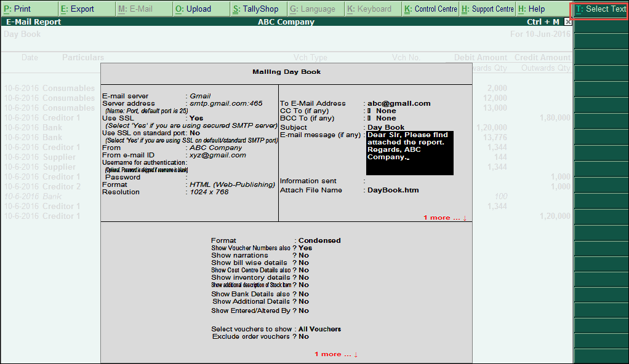Viewport: 629px width, 364px height.
Task: Click BCC To field value None
Action: pos(386,118)
